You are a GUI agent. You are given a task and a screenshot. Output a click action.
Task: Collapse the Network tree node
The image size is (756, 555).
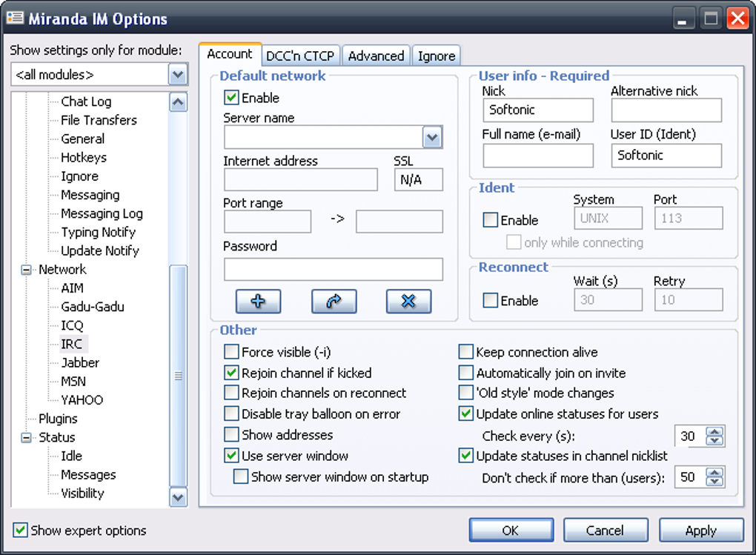point(26,270)
